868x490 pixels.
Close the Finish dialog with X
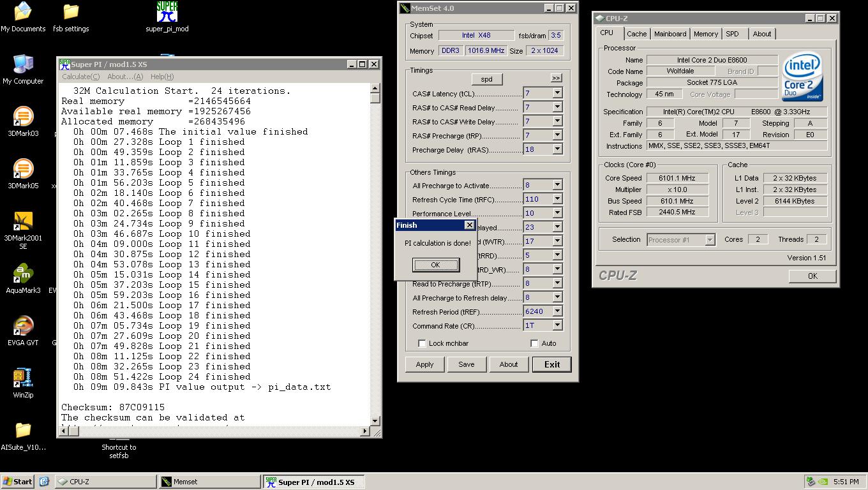coord(469,225)
